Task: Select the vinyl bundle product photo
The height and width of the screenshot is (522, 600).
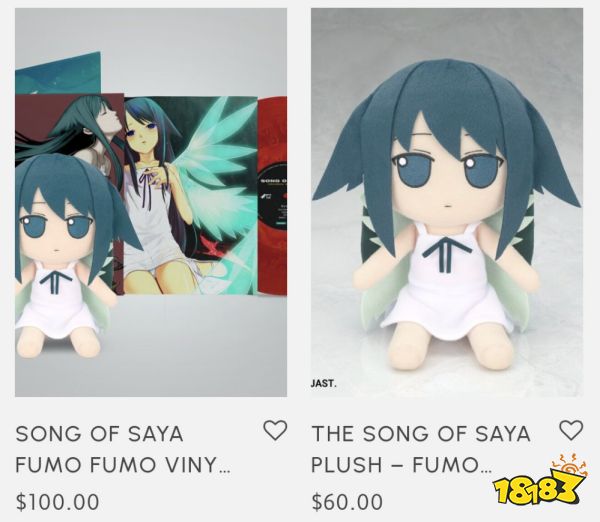Action: [x=151, y=202]
